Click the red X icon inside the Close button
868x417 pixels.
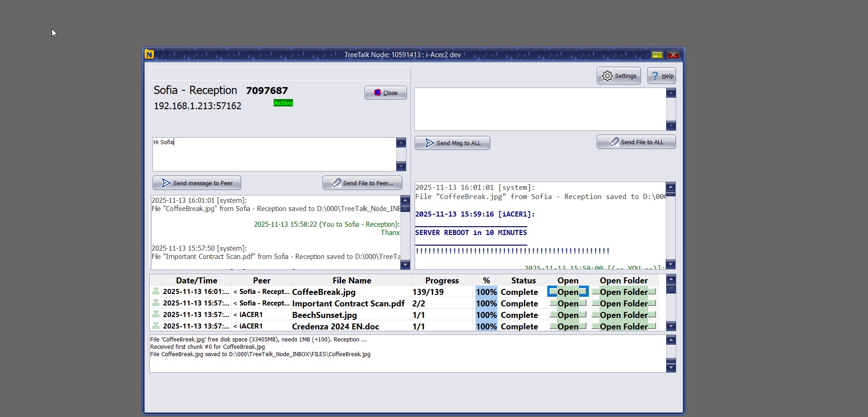tap(378, 93)
